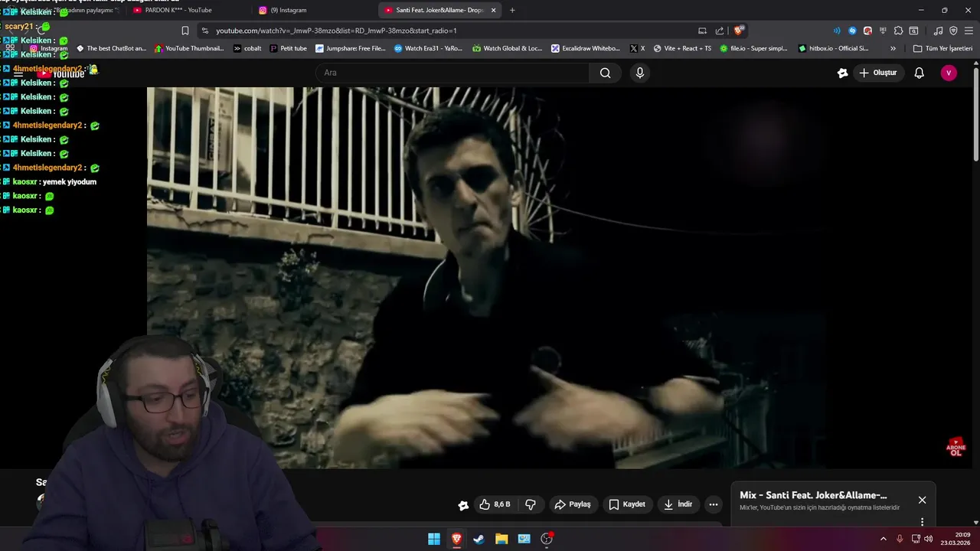This screenshot has height=551, width=980.
Task: Click the blue sound-wave extension icon
Action: coord(837,31)
